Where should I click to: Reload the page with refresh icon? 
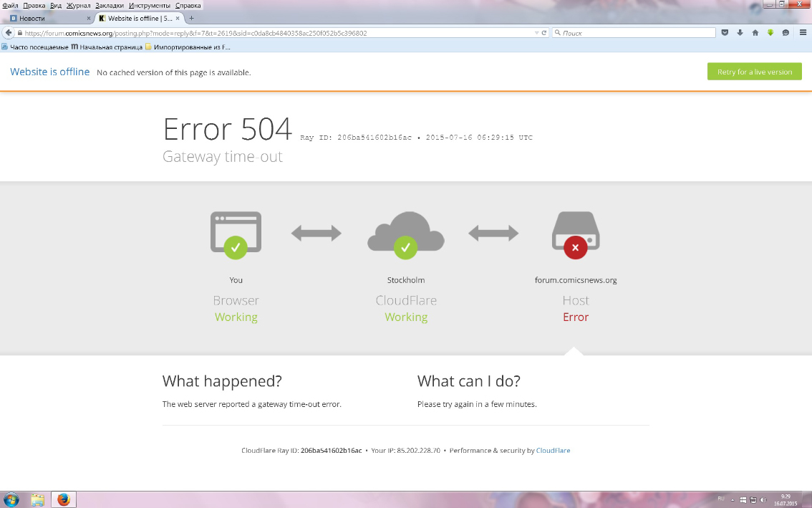click(543, 33)
